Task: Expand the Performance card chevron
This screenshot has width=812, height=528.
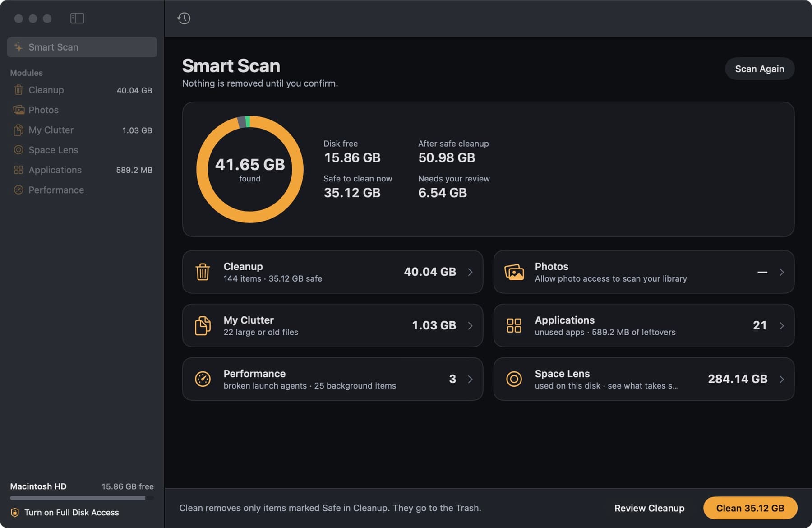Action: [470, 379]
